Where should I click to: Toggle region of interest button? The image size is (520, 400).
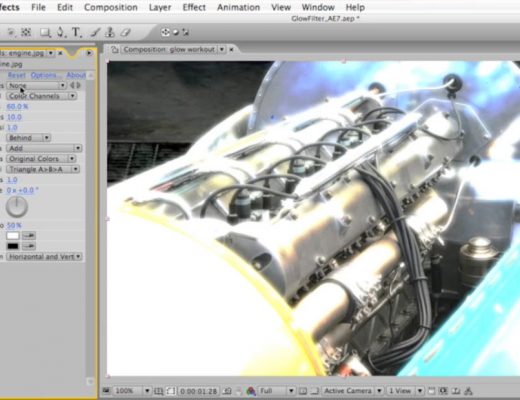point(303,391)
